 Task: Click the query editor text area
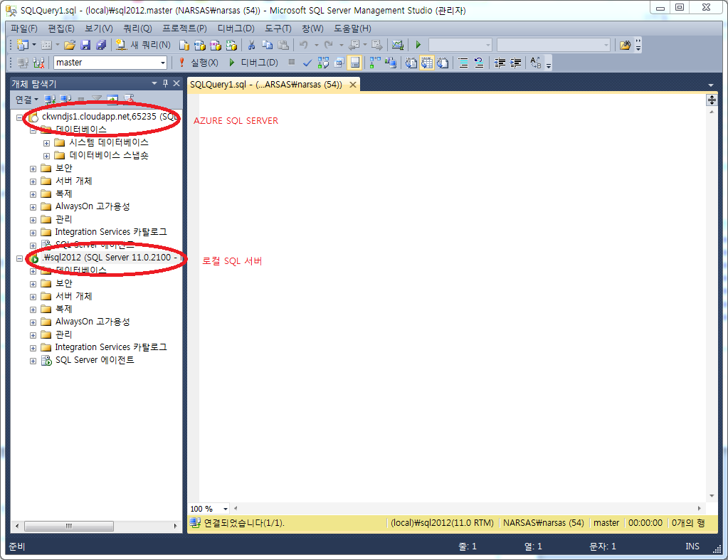[x=452, y=297]
